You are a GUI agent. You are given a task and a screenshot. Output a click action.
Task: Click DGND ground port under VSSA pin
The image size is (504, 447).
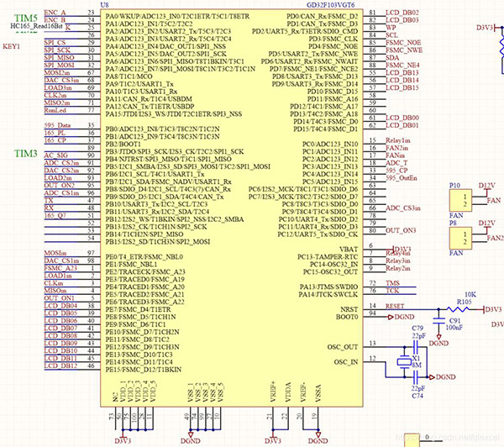coord(318,438)
